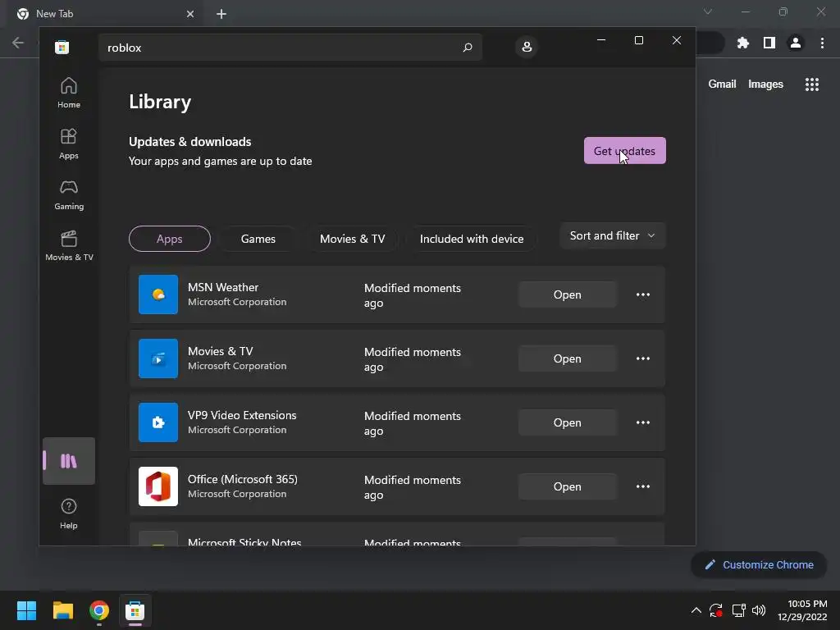
Task: Open Gaming section in Store sidebar
Action: [x=69, y=194]
